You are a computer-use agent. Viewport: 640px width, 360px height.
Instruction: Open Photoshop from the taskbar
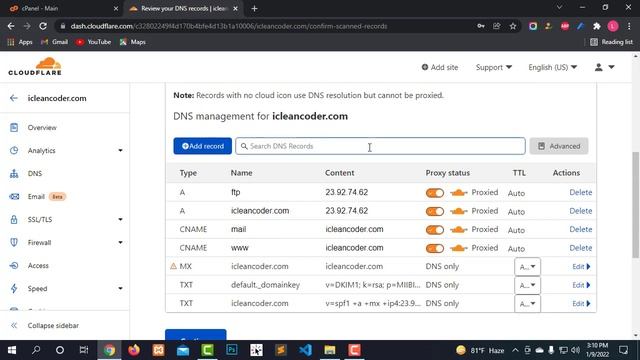(232, 350)
